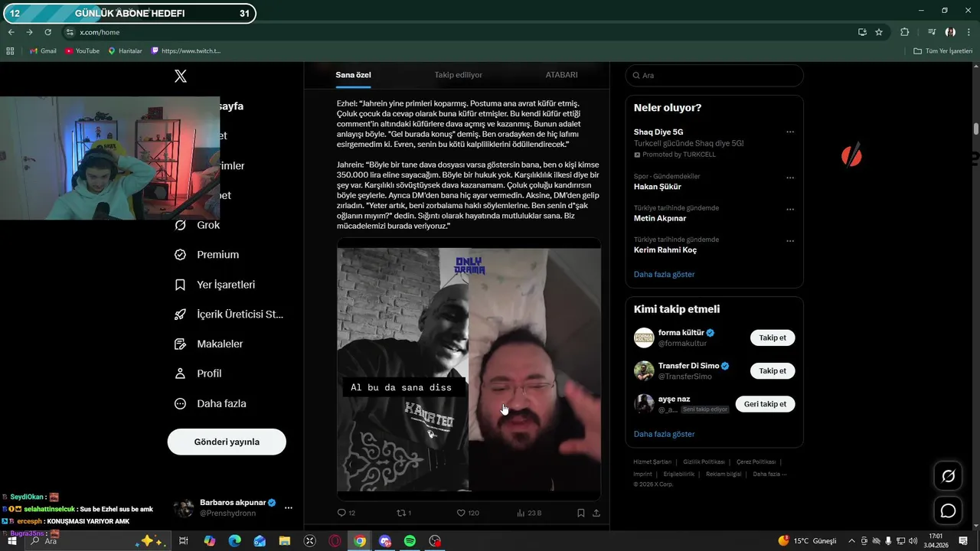Viewport: 980px width, 551px height.
Task: Open media controls icon in Chrome toolbar
Action: coord(932,32)
